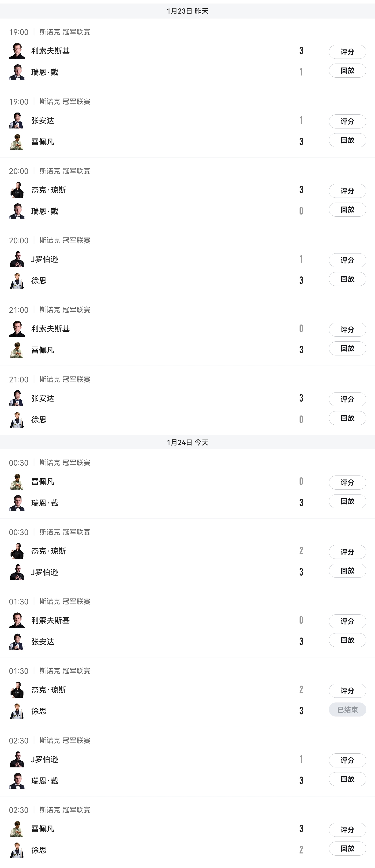Tap 雷佩凡's avatar in 02:30 徐思 match

(17, 829)
